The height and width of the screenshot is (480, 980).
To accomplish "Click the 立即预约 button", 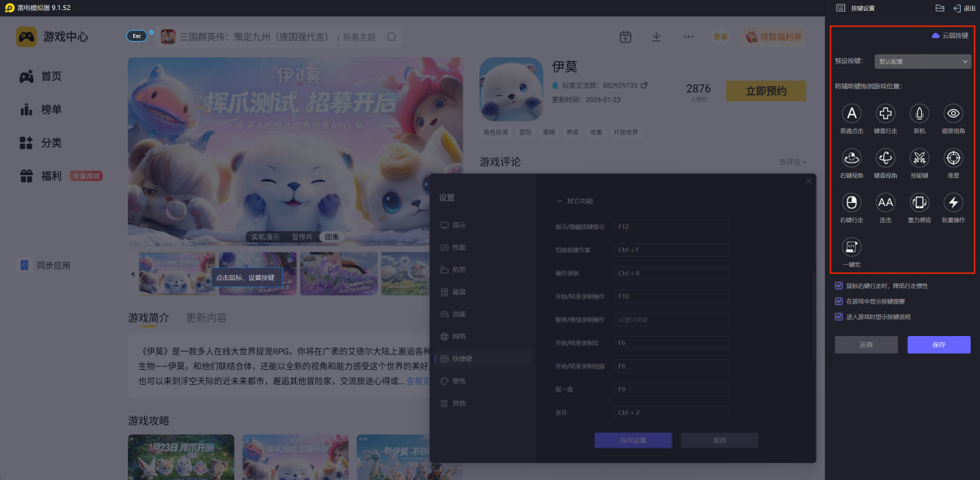I will point(765,91).
